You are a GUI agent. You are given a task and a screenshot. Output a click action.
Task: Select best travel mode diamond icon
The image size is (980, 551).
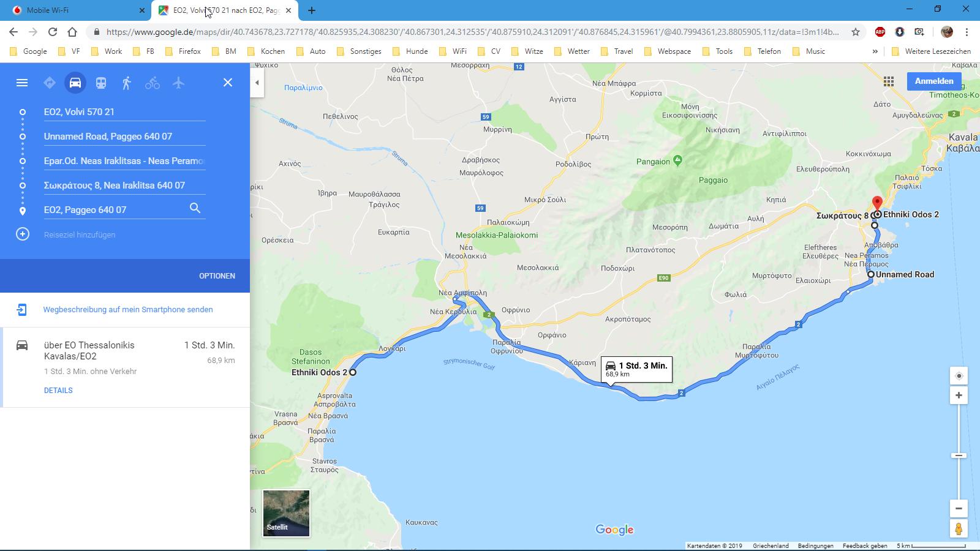(50, 83)
